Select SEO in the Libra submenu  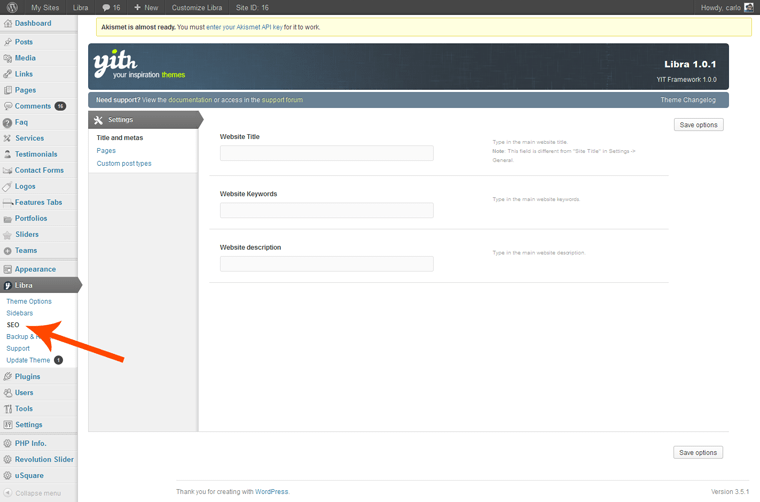pos(13,325)
